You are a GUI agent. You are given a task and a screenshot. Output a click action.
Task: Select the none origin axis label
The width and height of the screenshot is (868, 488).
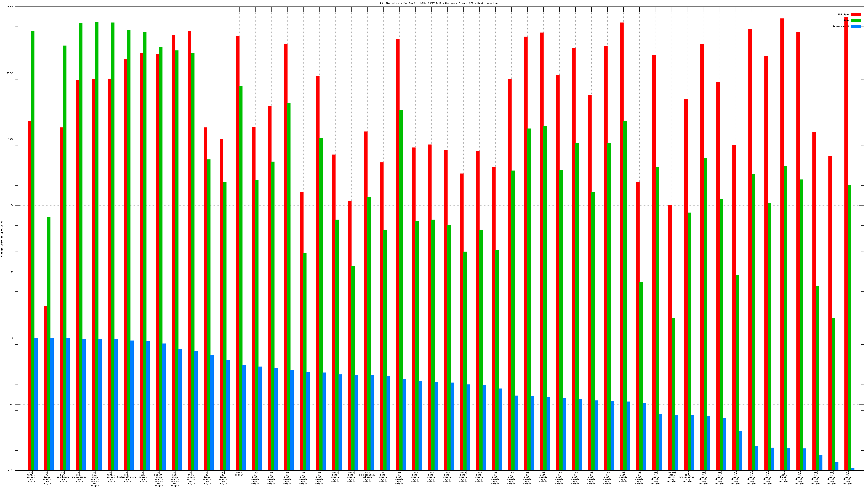[239, 474]
